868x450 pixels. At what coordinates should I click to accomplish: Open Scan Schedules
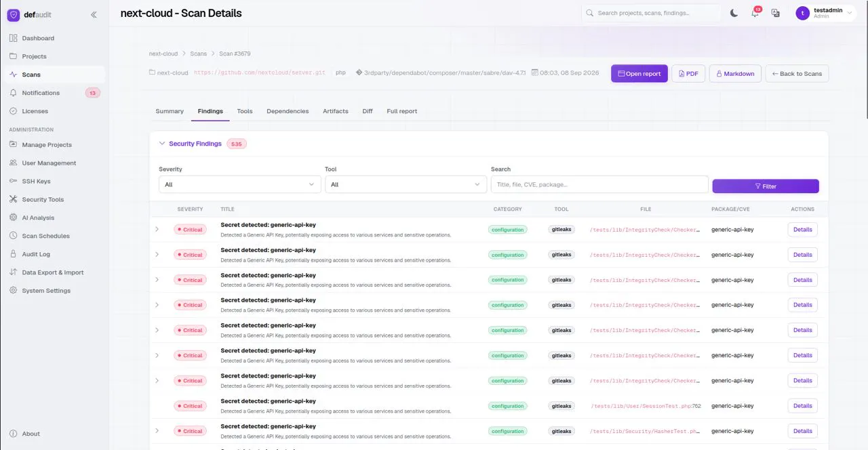click(x=54, y=236)
